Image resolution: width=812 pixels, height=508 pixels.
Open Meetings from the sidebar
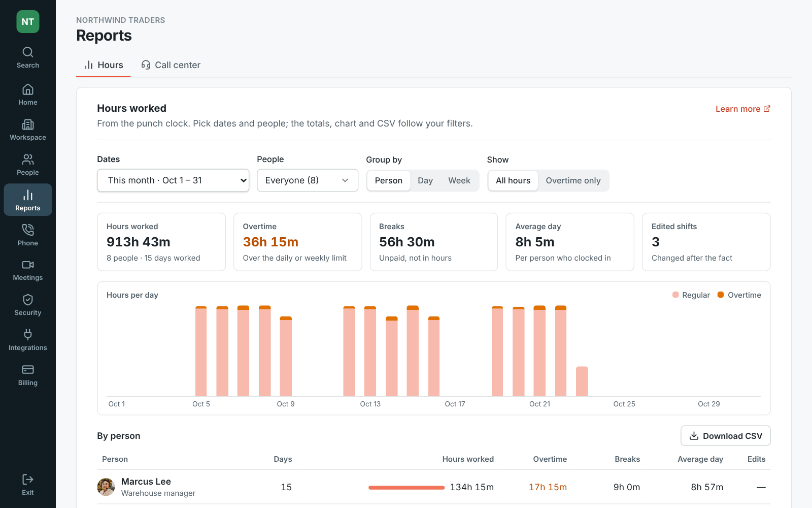pos(28,270)
